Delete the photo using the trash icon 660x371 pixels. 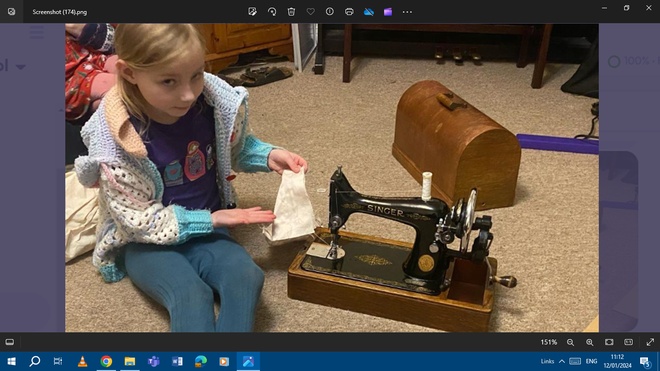pyautogui.click(x=291, y=12)
